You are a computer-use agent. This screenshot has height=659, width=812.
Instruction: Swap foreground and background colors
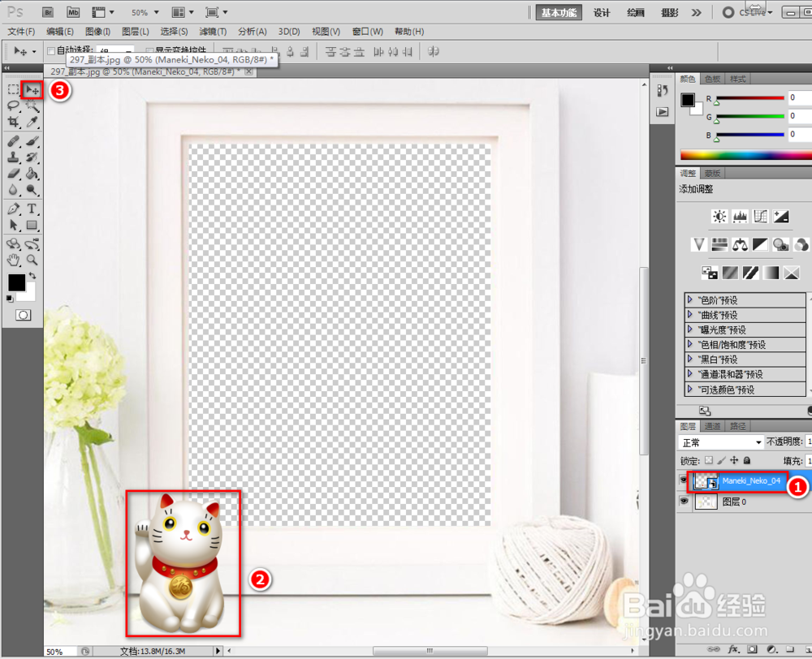[32, 275]
